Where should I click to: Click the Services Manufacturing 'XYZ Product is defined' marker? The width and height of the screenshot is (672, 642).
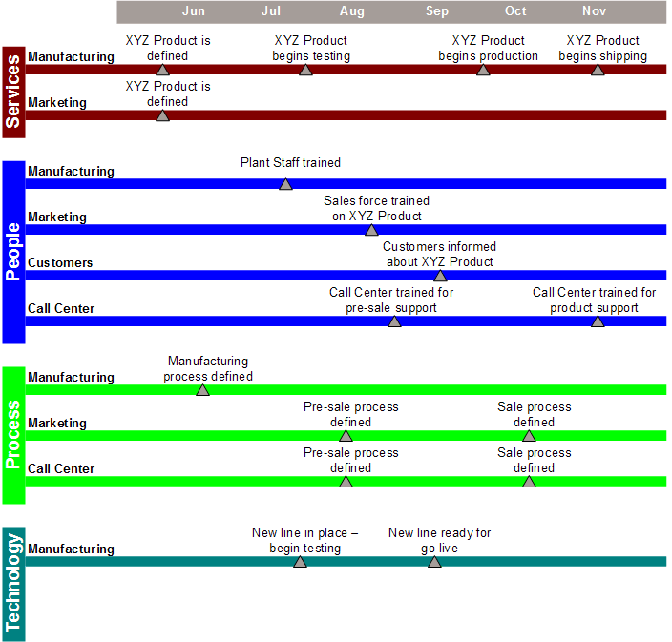(162, 70)
